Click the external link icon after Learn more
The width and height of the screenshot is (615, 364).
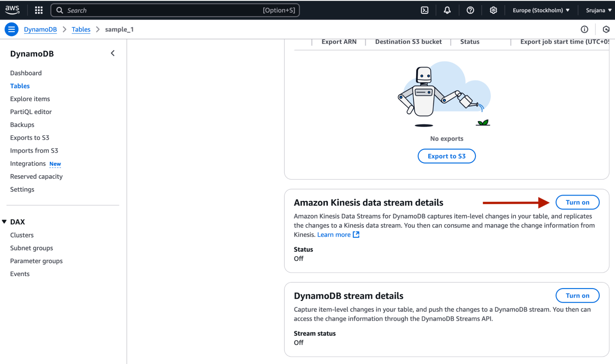(356, 235)
